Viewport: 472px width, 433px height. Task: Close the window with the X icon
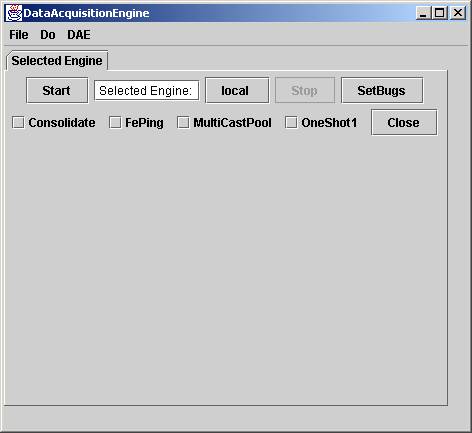(458, 13)
